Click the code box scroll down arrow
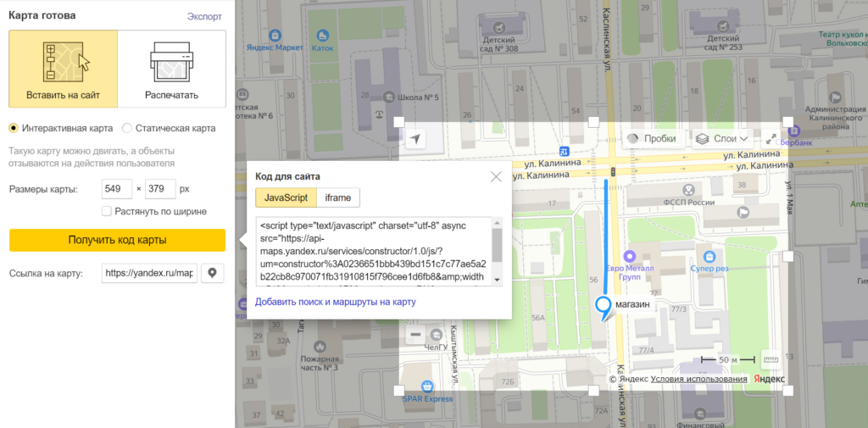Viewport: 868px width, 428px height. (497, 280)
